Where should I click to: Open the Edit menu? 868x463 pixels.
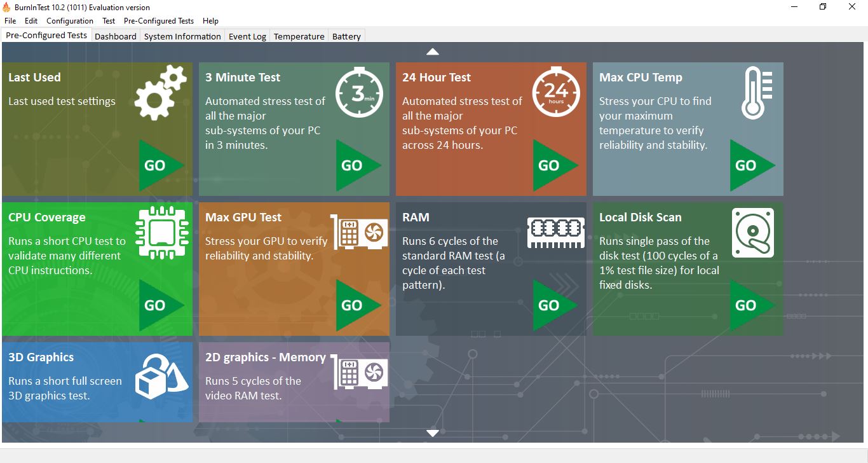pos(31,21)
